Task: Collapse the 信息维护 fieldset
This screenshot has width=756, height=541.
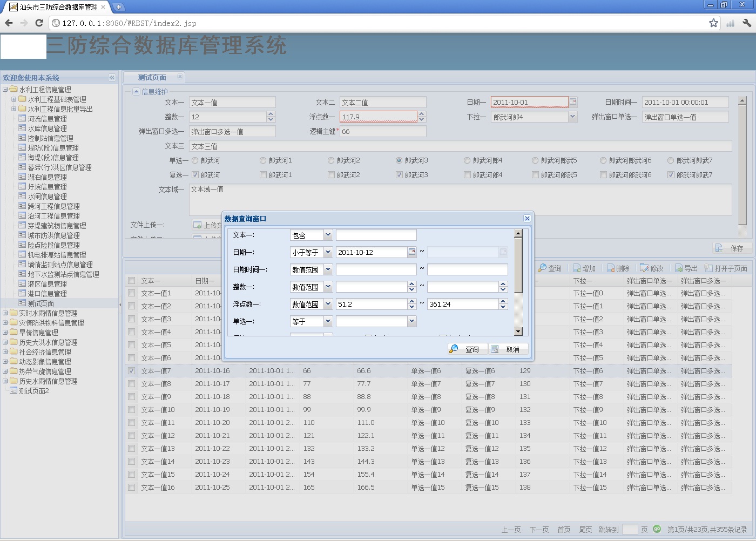Action: pos(137,91)
